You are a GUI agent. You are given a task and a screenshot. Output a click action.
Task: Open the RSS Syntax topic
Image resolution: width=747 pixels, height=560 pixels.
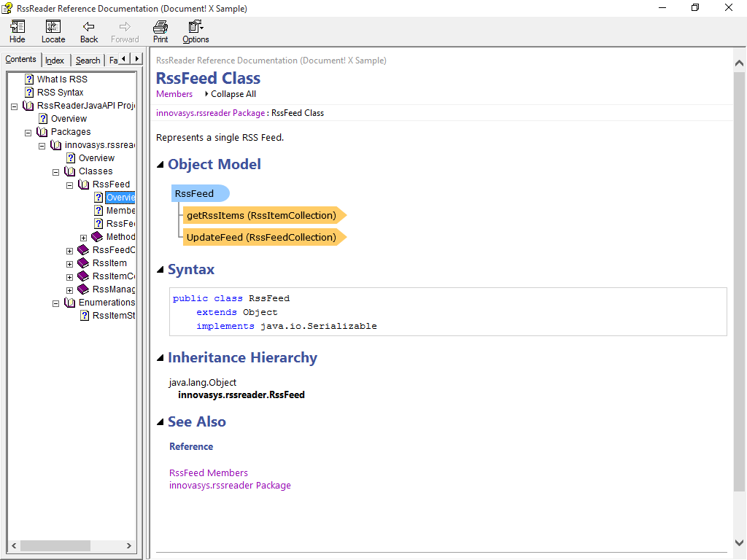[x=60, y=93]
